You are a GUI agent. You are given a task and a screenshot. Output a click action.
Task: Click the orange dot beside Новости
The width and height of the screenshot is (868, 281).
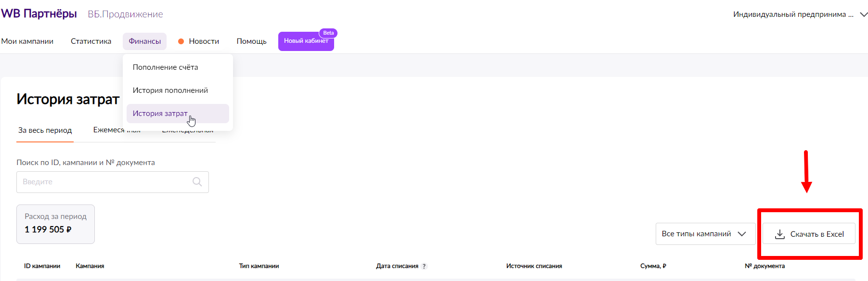pos(181,41)
